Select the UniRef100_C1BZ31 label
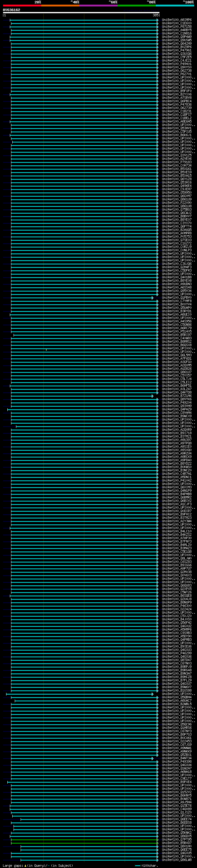This screenshot has width=197, height=868. (177, 111)
